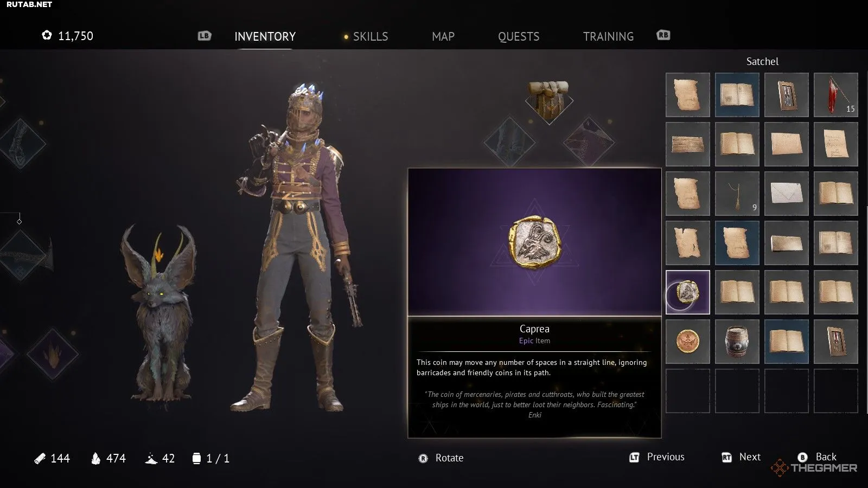Go to the Quests tab
868x488 pixels.
519,36
